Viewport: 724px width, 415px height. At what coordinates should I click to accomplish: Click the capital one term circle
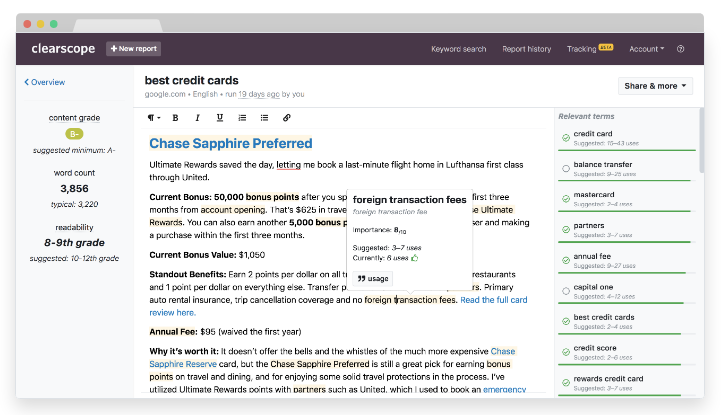pyautogui.click(x=566, y=291)
